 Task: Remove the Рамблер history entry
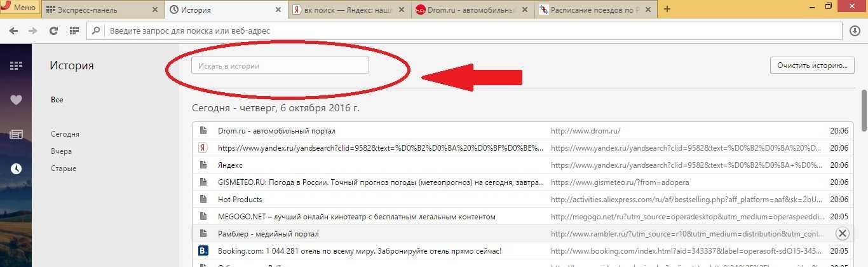coord(843,233)
